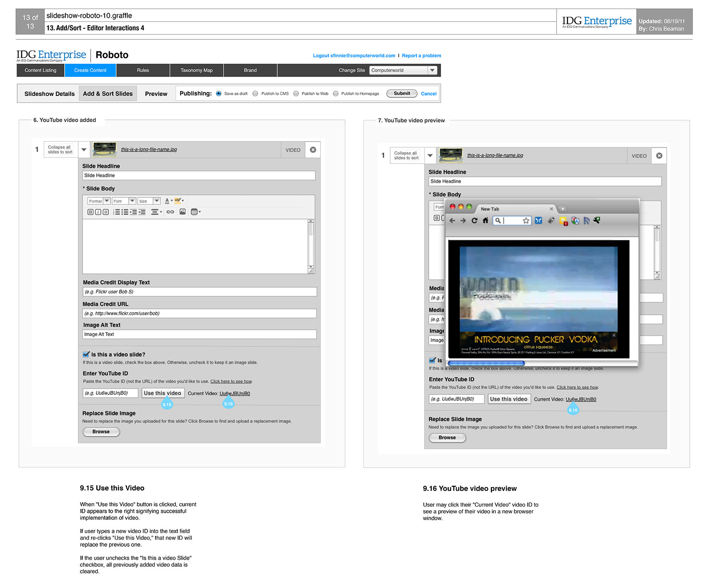Viewport: 707px width, 588px height.
Task: Reload page in the preview browser
Action: 474,221
